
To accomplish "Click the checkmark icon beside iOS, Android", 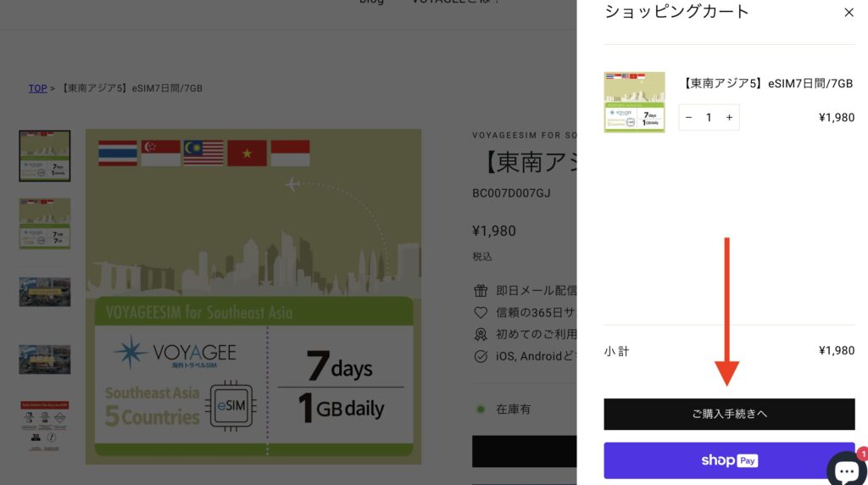I will (x=481, y=357).
